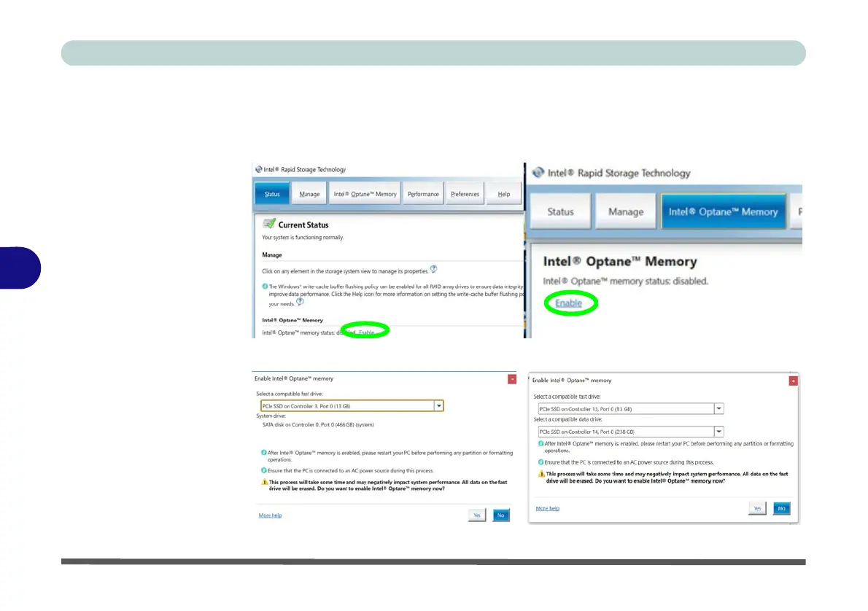The width and height of the screenshot is (868, 611).
Task: Close the right Enable Optane memory dialog
Action: 794,381
